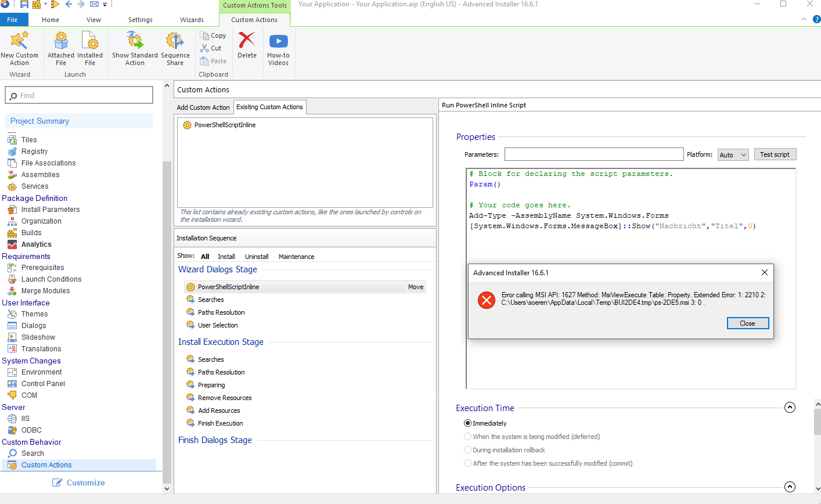
Task: Click the New Custom Action wizard icon
Action: pyautogui.click(x=19, y=48)
